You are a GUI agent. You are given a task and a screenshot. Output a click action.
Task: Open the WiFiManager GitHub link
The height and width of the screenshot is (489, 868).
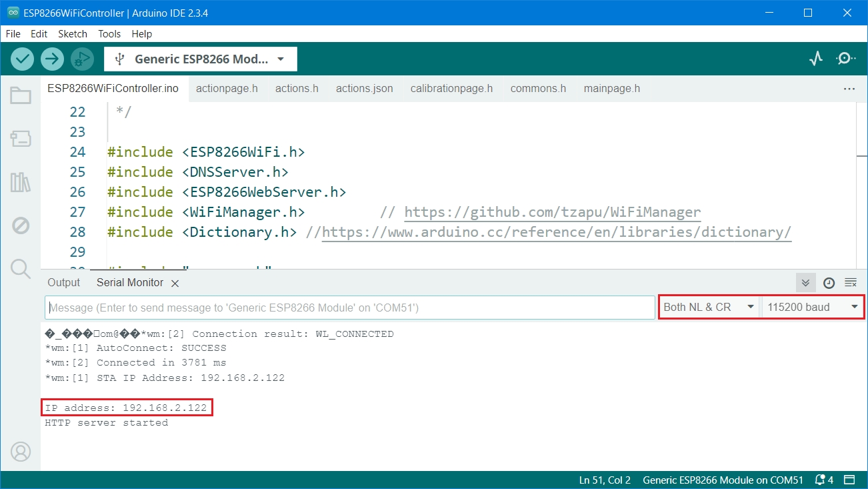tap(552, 212)
